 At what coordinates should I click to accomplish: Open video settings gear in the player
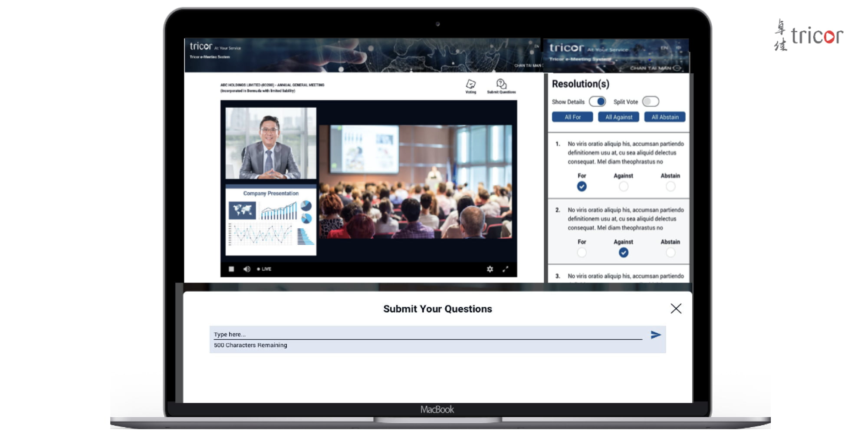coord(490,269)
